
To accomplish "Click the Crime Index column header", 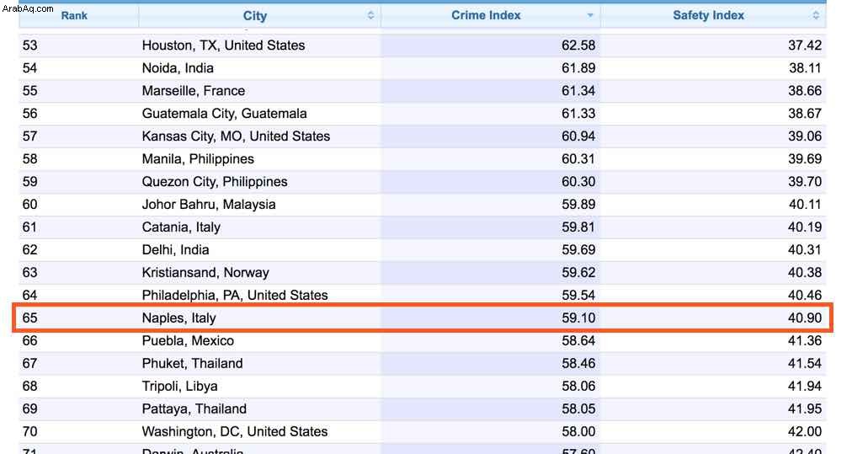I will tap(486, 15).
